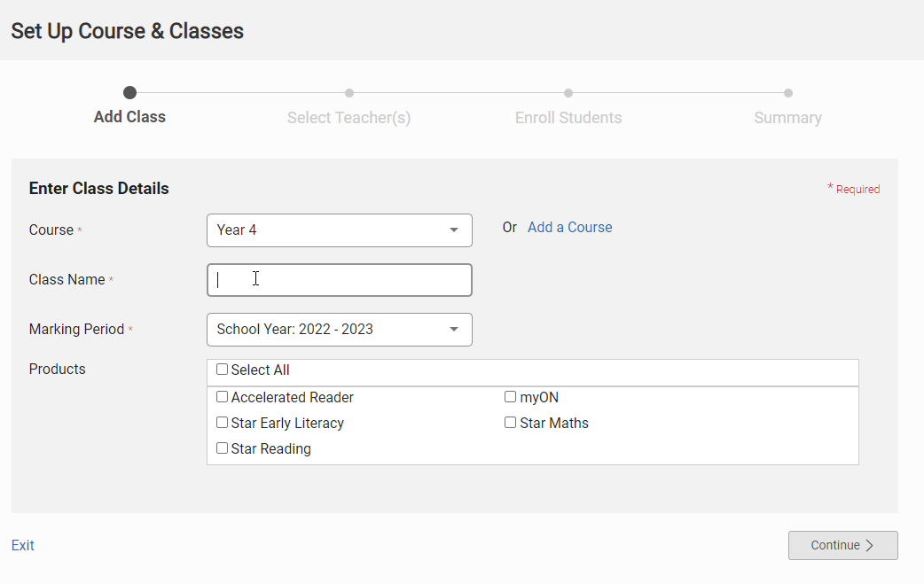The height and width of the screenshot is (584, 924).
Task: Go to the Summary step
Action: (x=787, y=118)
